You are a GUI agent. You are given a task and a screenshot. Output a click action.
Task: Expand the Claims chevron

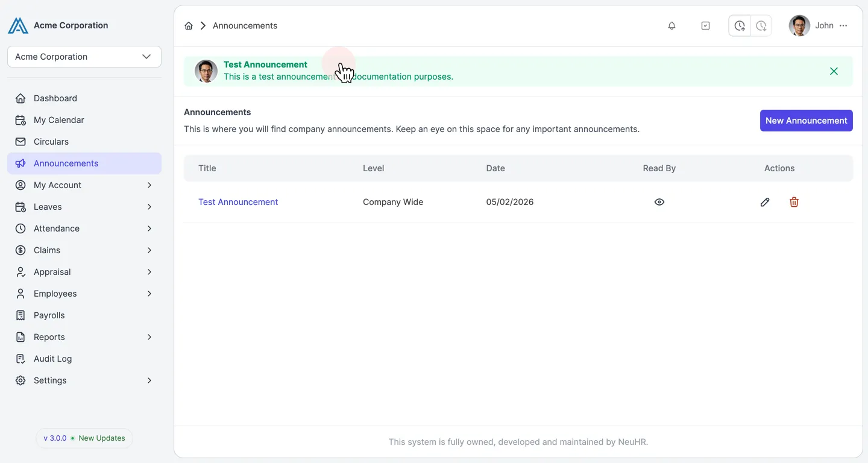[149, 250]
